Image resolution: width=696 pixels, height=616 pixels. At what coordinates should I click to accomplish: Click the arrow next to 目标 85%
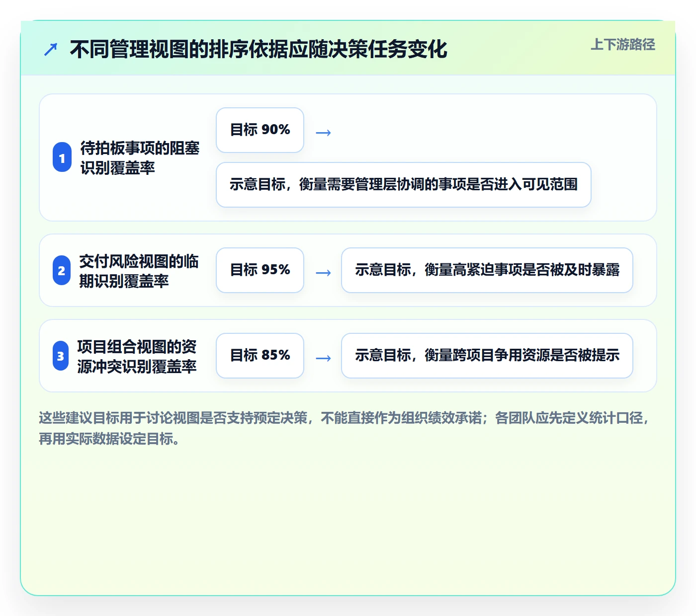[323, 358]
